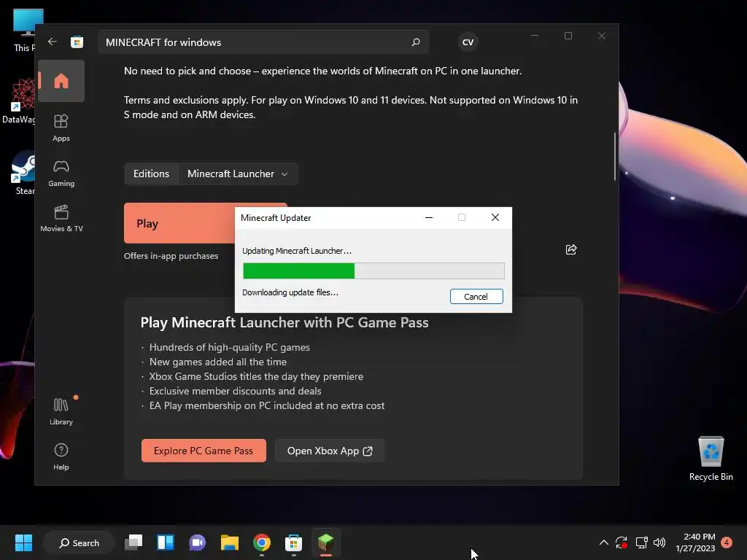Show hidden system tray icons
The width and height of the screenshot is (747, 560).
[603, 542]
